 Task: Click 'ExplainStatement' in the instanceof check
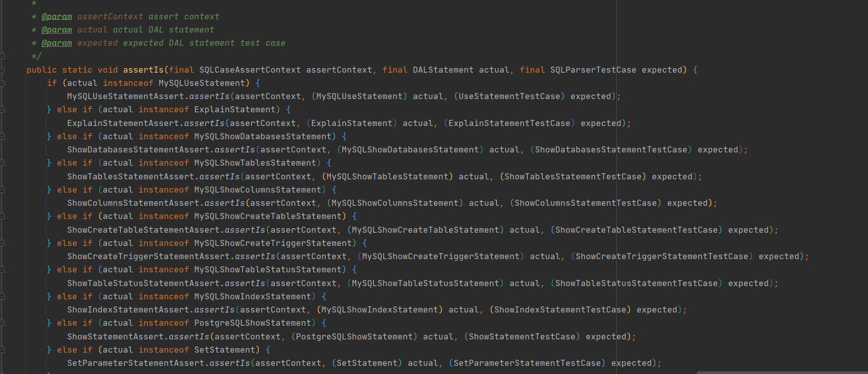click(235, 110)
